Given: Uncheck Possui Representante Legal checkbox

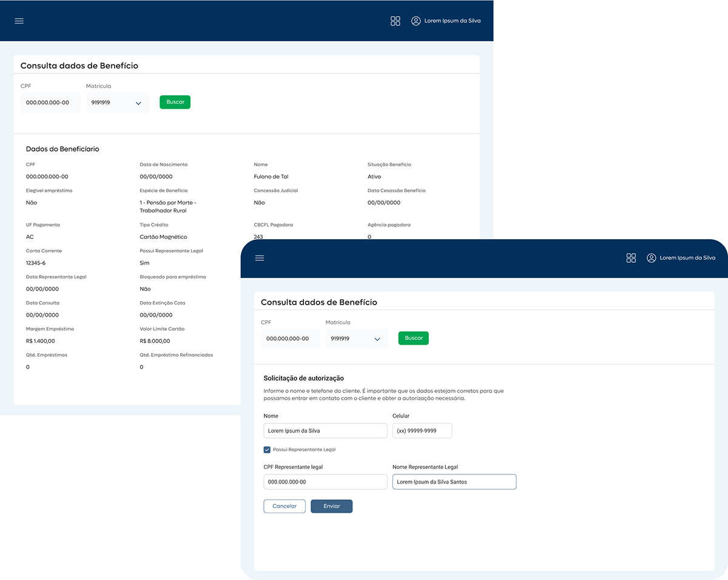Looking at the screenshot, I should (267, 450).
